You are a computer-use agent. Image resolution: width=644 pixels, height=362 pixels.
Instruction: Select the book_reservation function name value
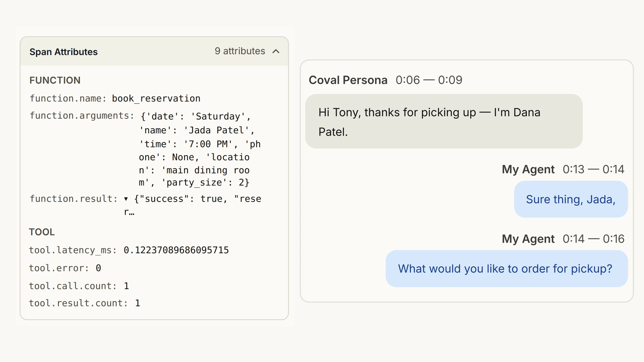[156, 98]
